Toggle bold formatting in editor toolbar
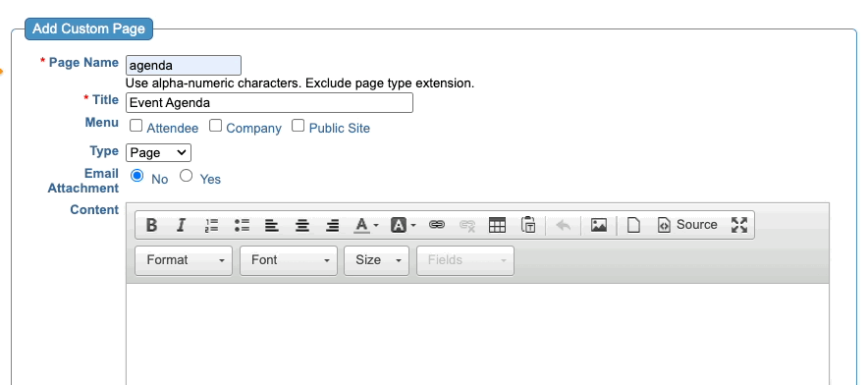 pos(151,225)
